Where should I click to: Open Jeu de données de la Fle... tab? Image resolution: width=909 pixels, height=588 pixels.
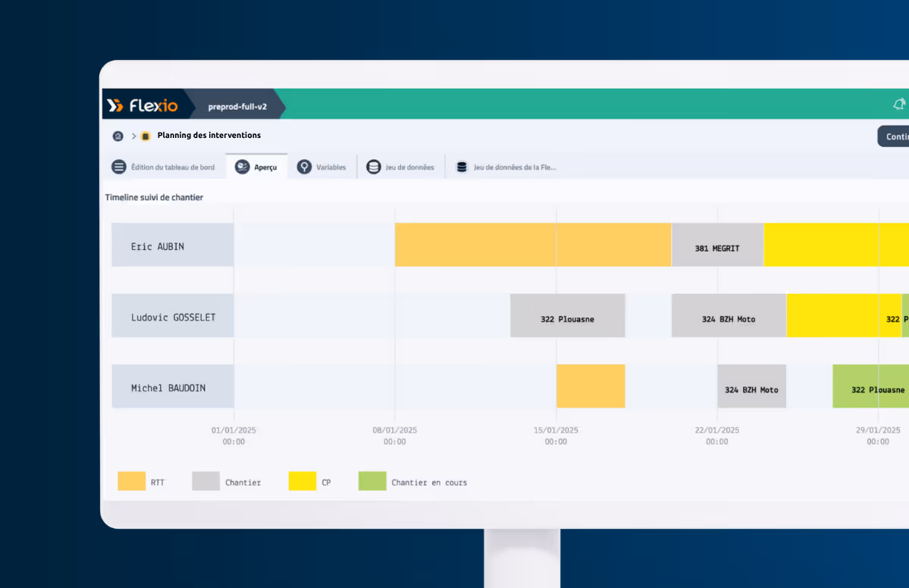(506, 167)
